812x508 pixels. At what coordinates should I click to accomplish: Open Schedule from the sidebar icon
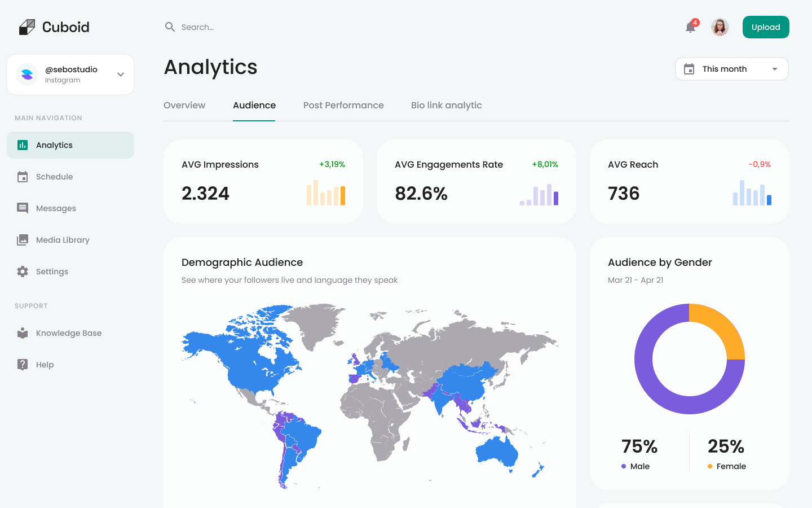[x=23, y=177]
